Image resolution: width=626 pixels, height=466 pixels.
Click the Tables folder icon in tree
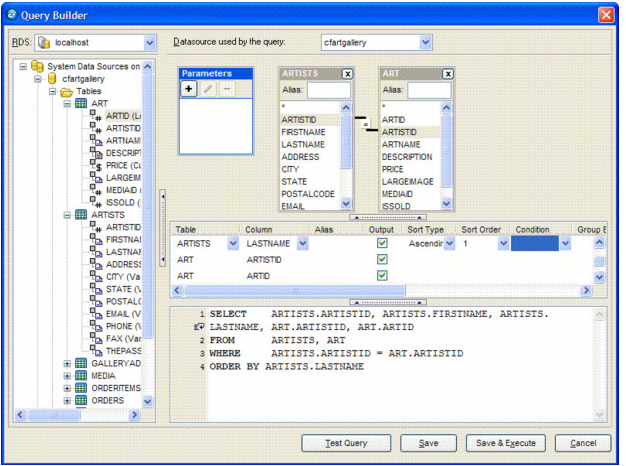click(67, 91)
